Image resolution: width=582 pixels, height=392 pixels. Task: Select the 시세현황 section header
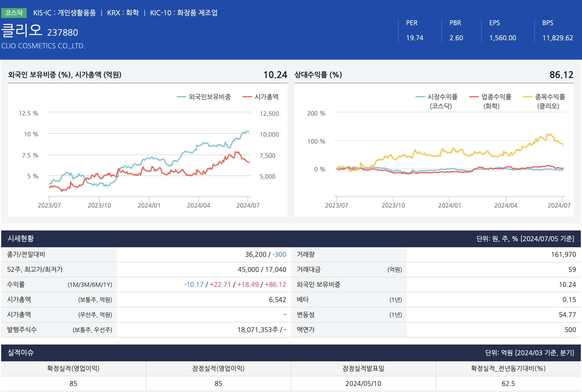[21, 239]
